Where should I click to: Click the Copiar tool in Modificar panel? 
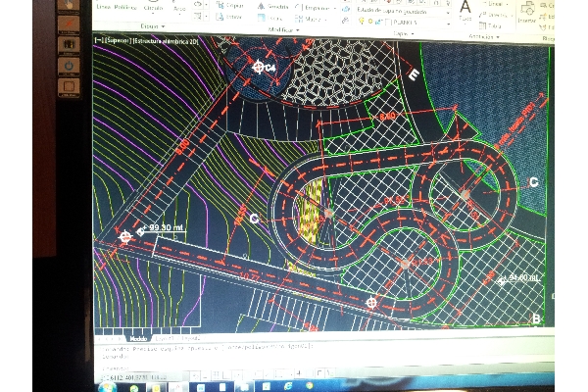pyautogui.click(x=231, y=6)
